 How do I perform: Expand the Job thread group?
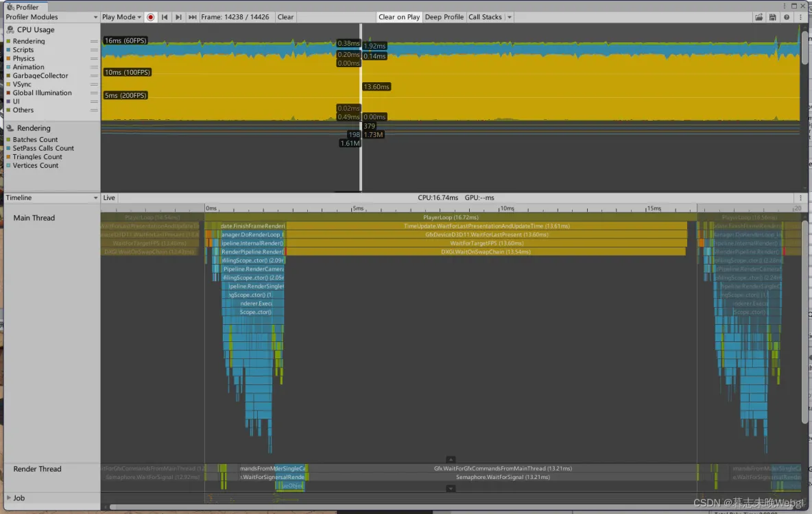point(8,498)
